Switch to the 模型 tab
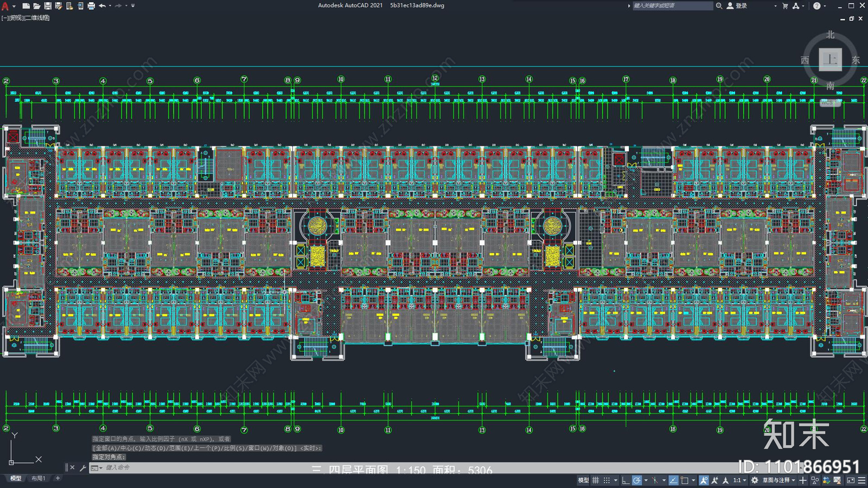The image size is (868, 488). 16,478
